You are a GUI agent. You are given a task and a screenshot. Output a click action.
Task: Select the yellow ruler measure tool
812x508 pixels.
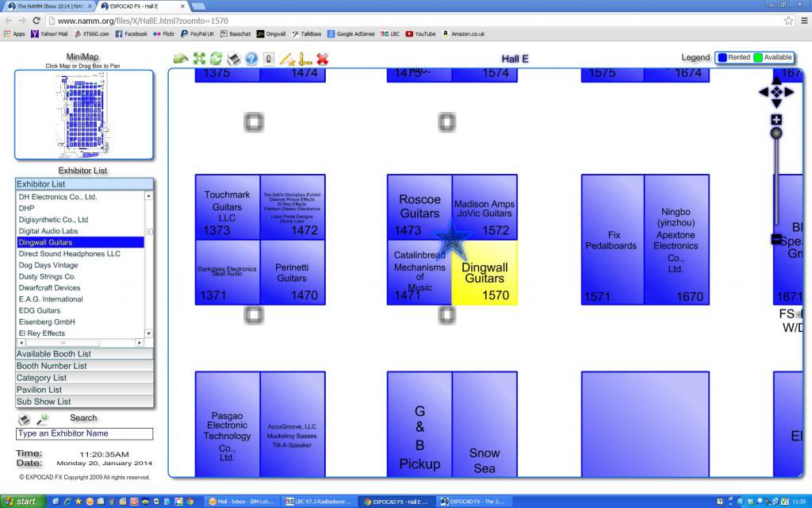tap(305, 59)
